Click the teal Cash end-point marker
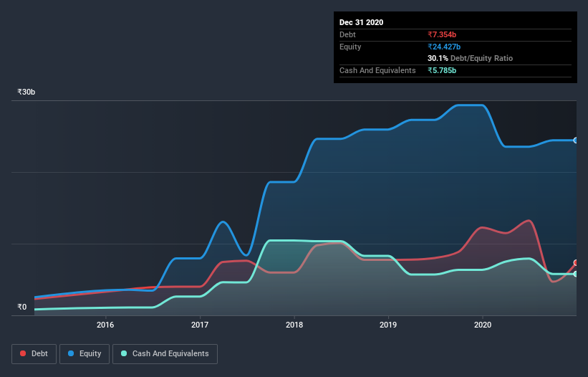Viewport: 588px width, 377px height. coord(576,274)
